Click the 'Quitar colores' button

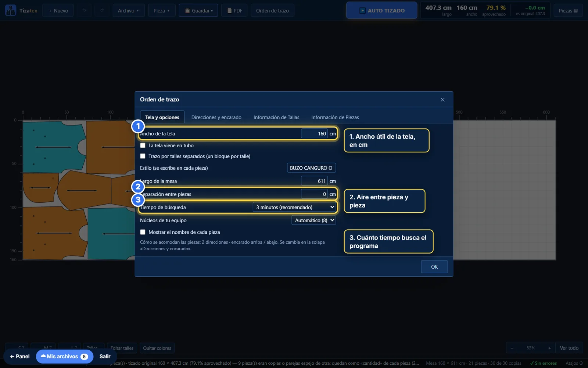pyautogui.click(x=157, y=348)
